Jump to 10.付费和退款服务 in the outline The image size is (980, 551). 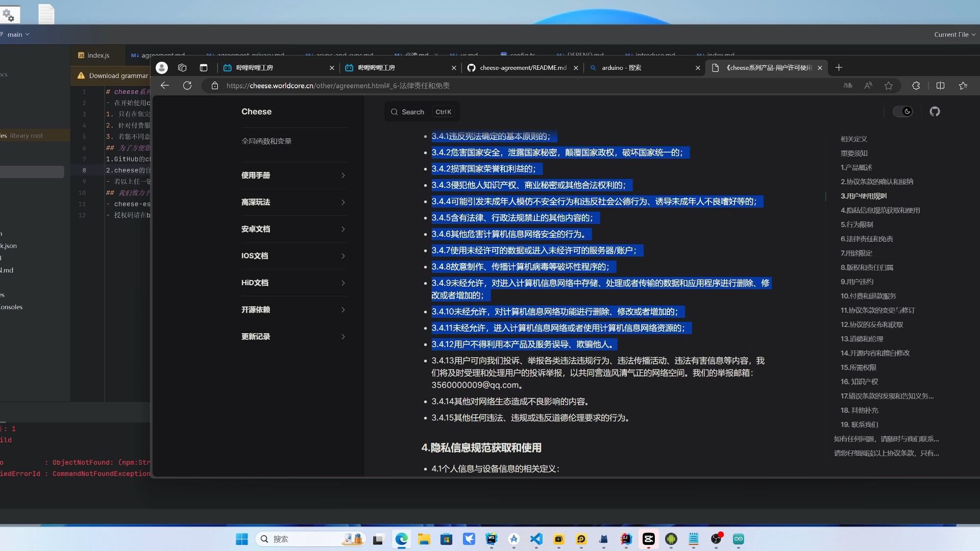(x=868, y=296)
